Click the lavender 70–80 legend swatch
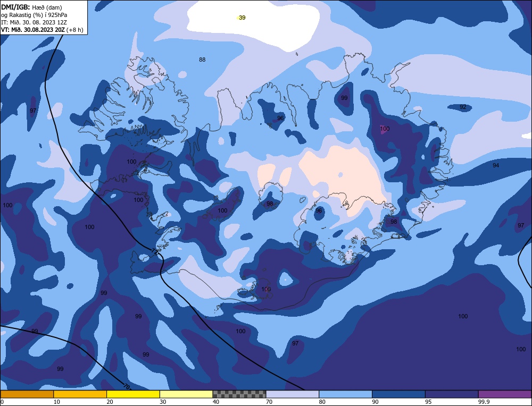 point(293,394)
